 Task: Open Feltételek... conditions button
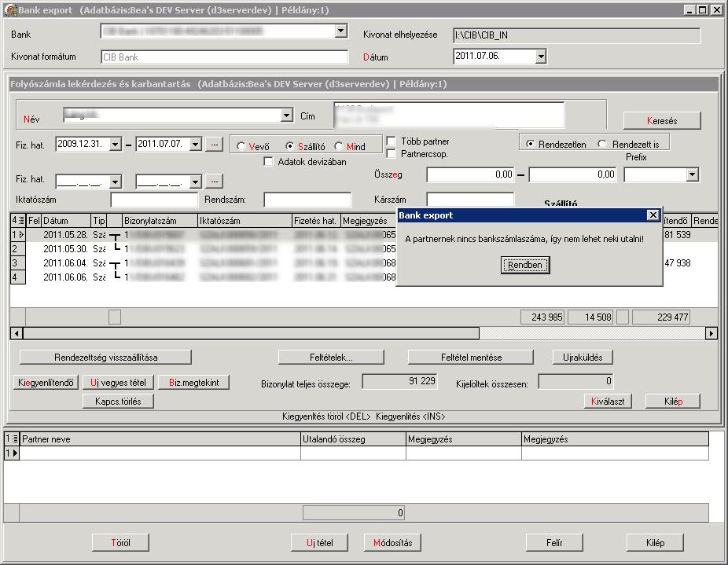coord(331,357)
